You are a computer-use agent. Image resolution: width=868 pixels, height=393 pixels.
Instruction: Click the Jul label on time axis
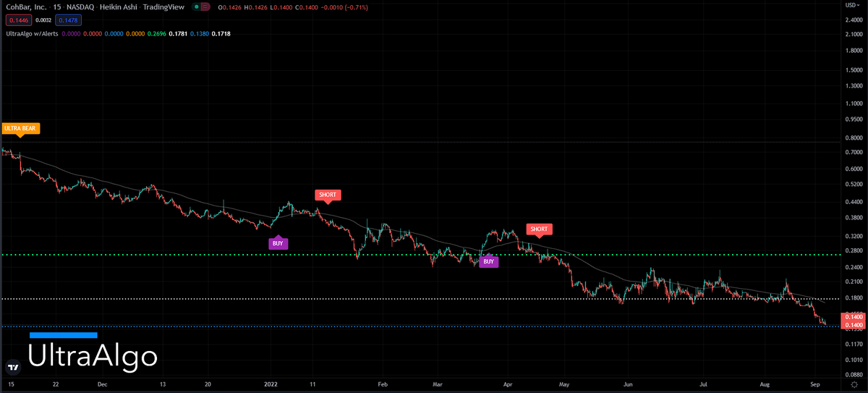click(x=704, y=384)
